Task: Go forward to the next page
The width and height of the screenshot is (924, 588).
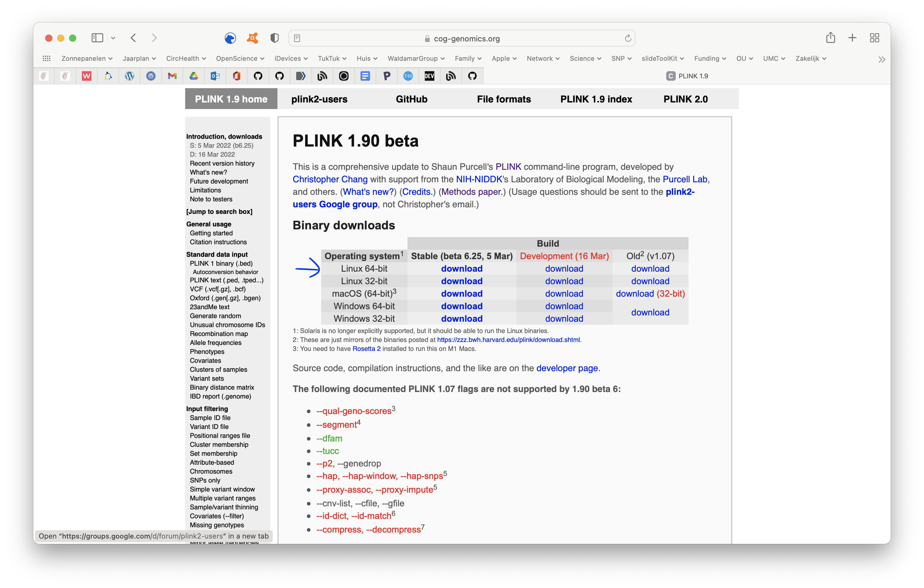Action: point(154,38)
